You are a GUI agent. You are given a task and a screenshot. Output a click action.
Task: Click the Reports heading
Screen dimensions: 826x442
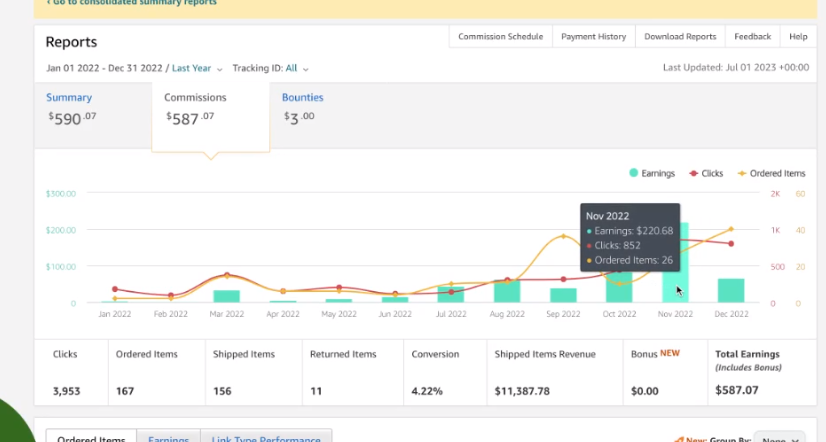71,42
